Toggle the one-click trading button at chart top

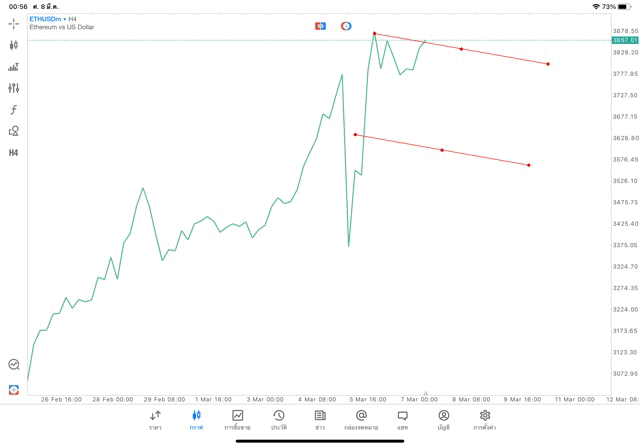[320, 26]
